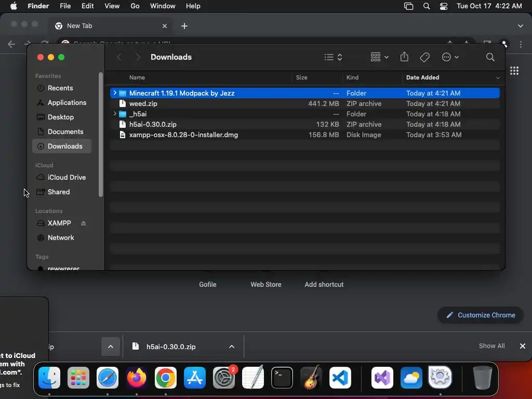Open cloud app icon in the Dock
This screenshot has height=399, width=532.
click(411, 377)
